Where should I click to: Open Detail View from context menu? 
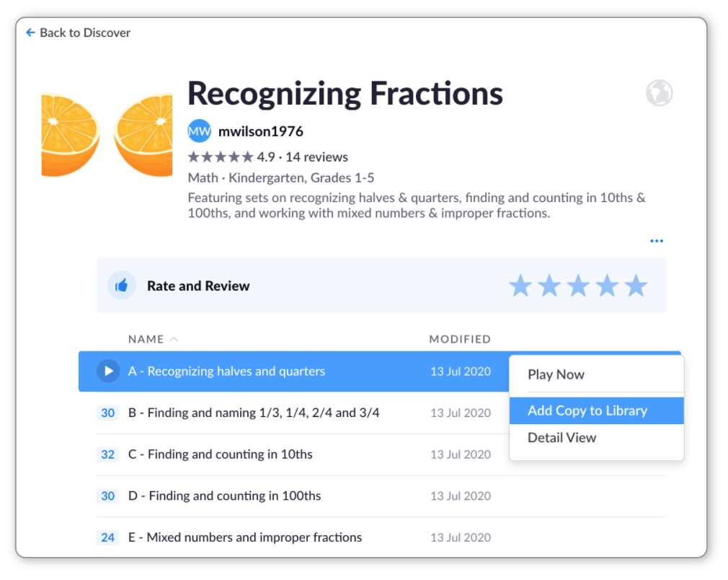(x=562, y=437)
